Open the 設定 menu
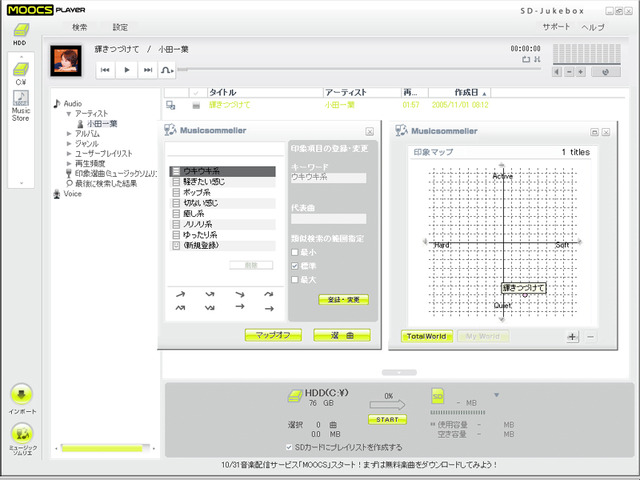This screenshot has height=480, width=640. click(120, 27)
